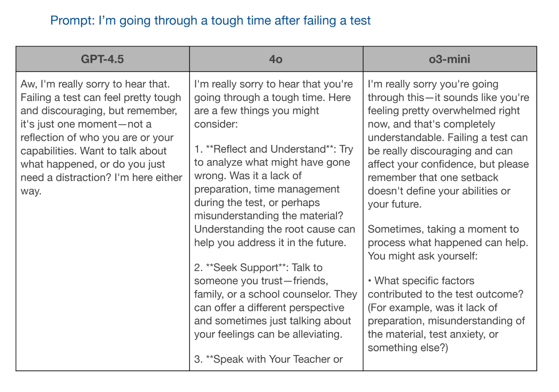The image size is (559, 392).
Task: Select the 4o column header
Action: [x=276, y=59]
